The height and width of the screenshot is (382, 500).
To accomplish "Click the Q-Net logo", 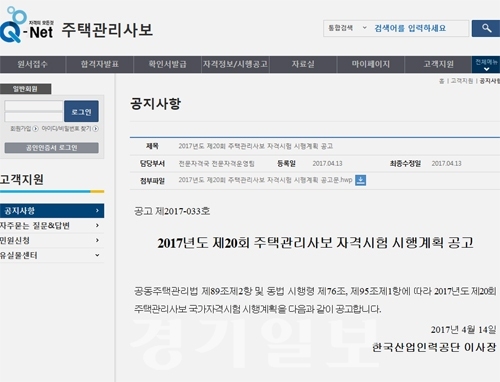I will tap(26, 25).
